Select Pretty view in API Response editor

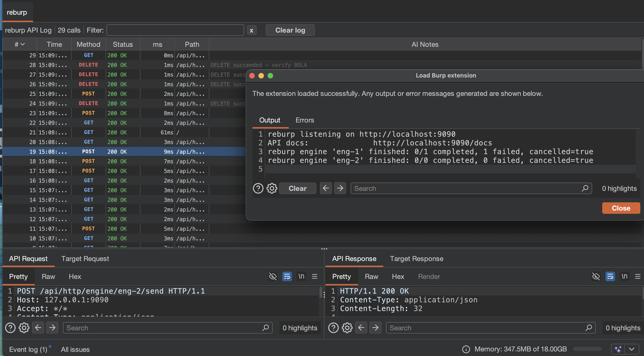[x=342, y=276]
